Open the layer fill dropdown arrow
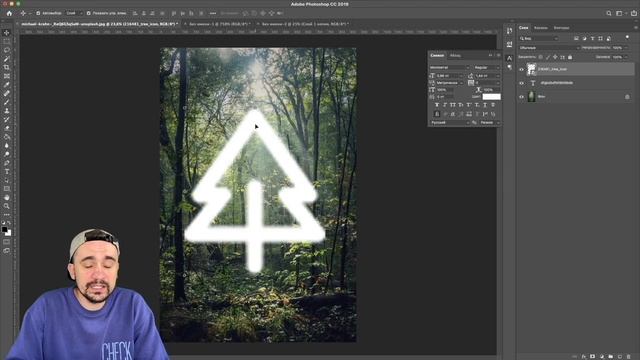This screenshot has height=360, width=640. pos(626,57)
